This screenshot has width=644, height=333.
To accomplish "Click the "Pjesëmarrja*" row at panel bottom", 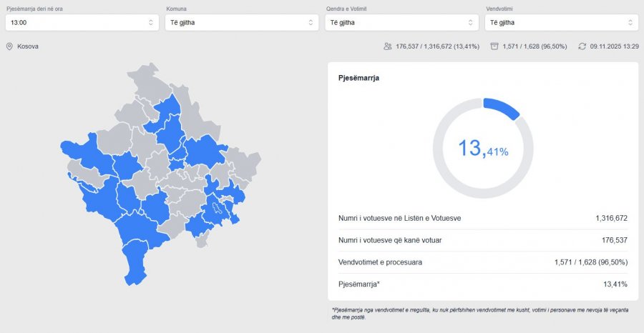I will coord(359,284).
